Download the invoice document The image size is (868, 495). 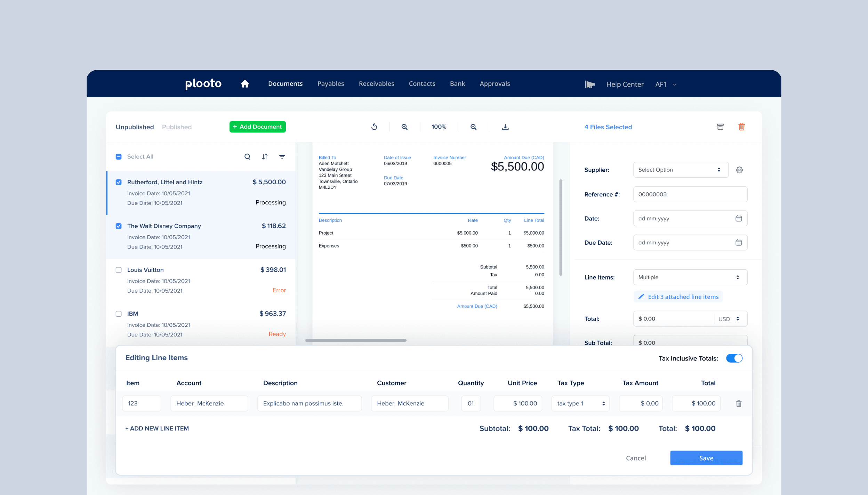coord(505,127)
